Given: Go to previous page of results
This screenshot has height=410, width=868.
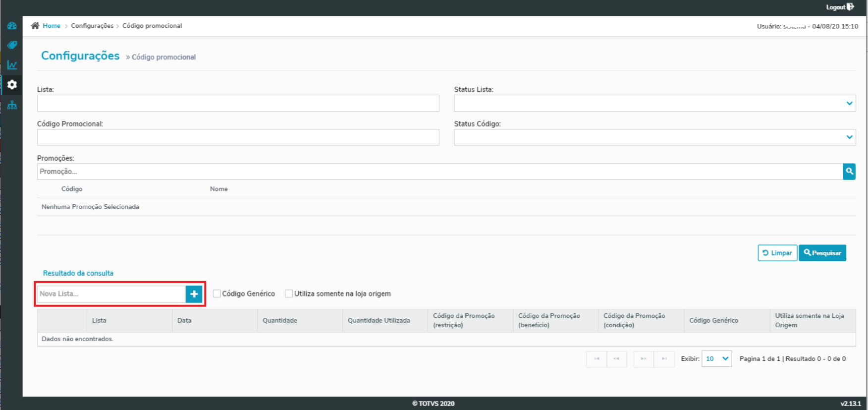Looking at the screenshot, I should [x=616, y=359].
